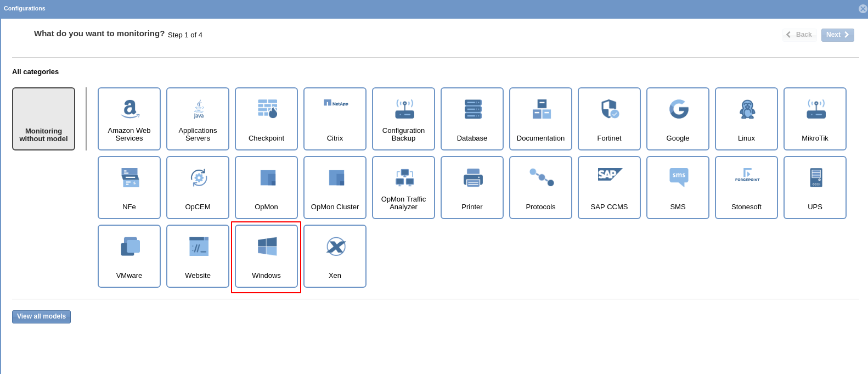Image resolution: width=868 pixels, height=374 pixels.
Task: Open the MikroTik router category
Action: pos(815,119)
